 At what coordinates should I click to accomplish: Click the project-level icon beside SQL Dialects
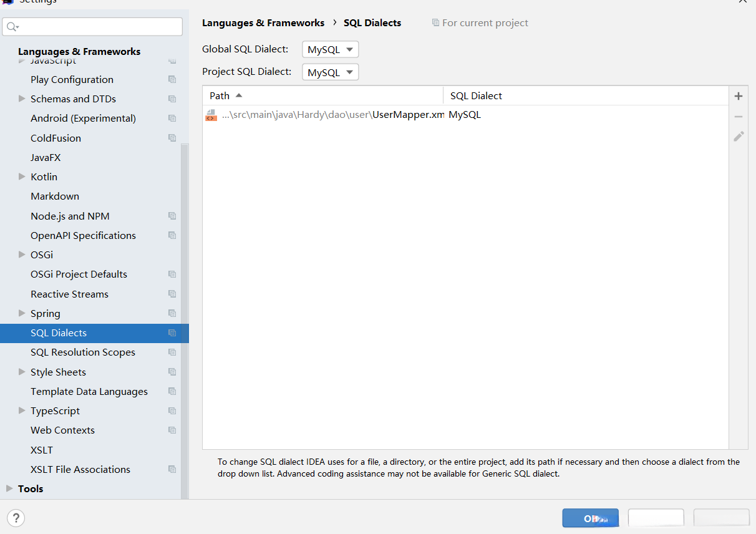(x=172, y=333)
